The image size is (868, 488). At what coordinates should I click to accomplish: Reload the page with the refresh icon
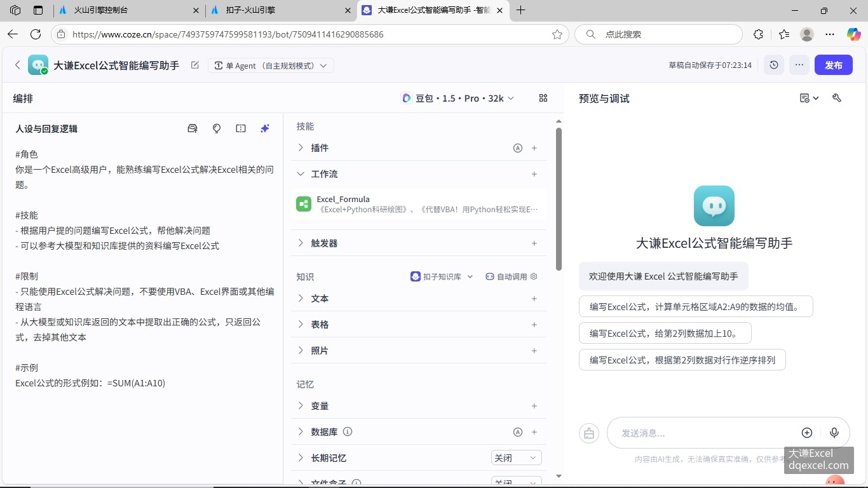[36, 34]
